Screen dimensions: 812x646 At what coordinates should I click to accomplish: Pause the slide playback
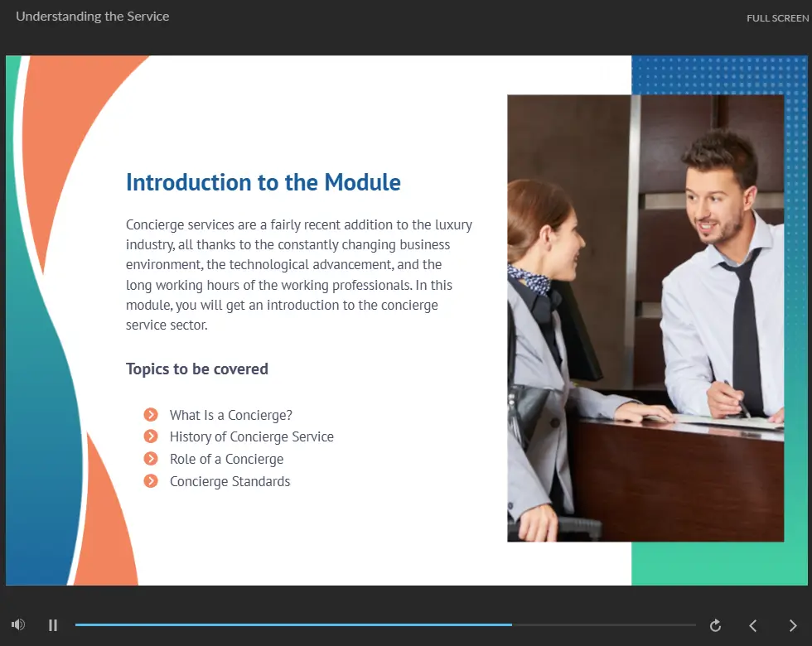coord(53,625)
